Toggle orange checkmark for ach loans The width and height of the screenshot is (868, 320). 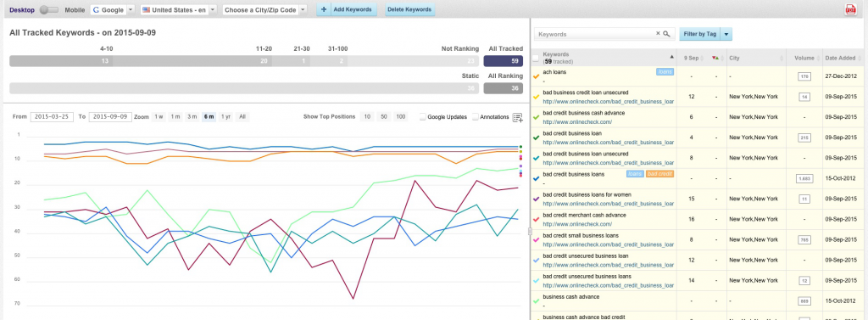click(536, 76)
